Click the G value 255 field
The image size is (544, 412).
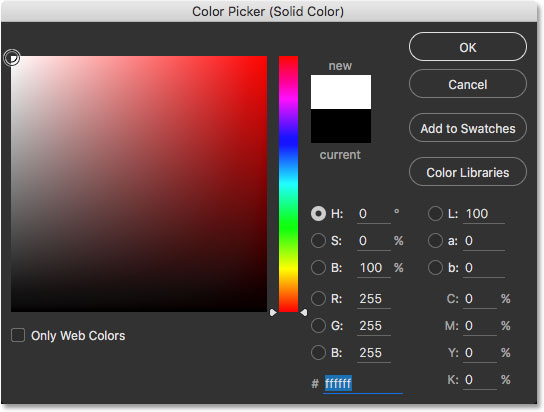[374, 326]
